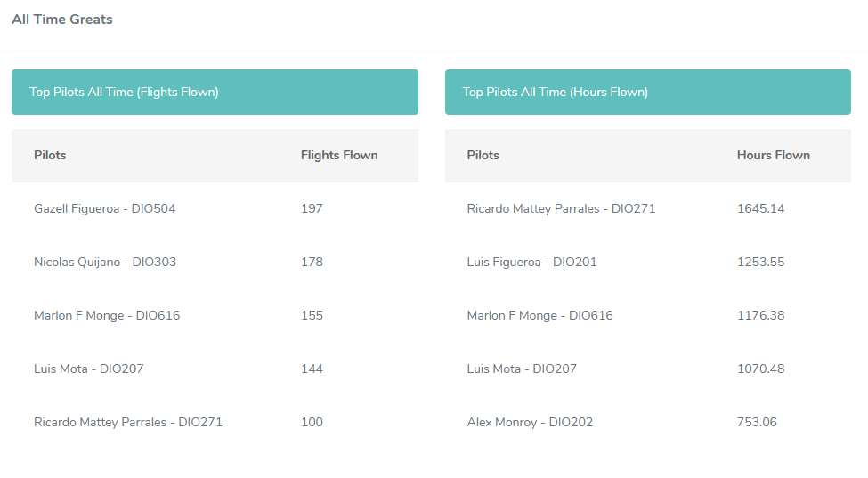Select Luis Mota in the hours table
Image resolution: width=868 pixels, height=478 pixels.
522,369
